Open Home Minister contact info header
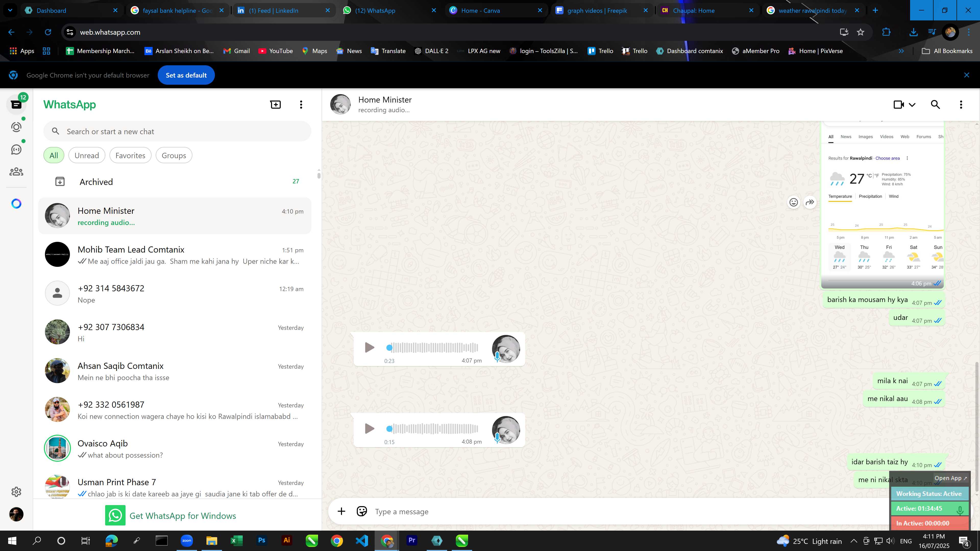Viewport: 980px width, 551px height. click(385, 105)
